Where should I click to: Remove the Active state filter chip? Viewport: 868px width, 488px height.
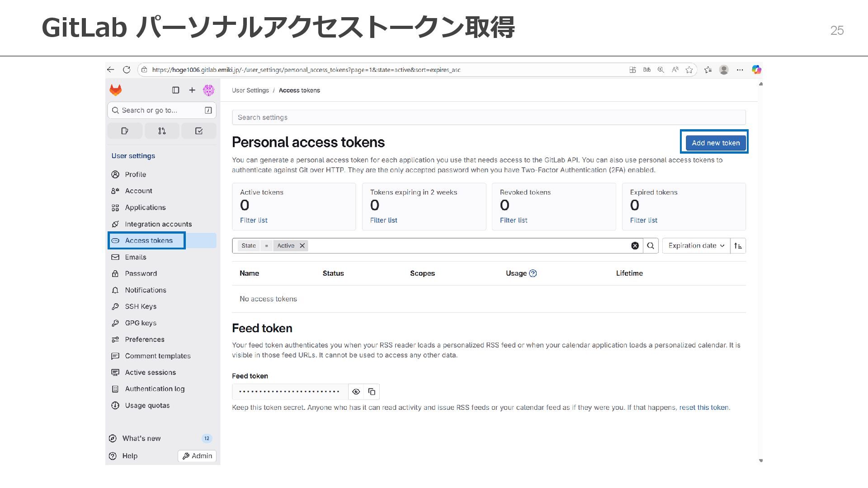click(x=302, y=246)
